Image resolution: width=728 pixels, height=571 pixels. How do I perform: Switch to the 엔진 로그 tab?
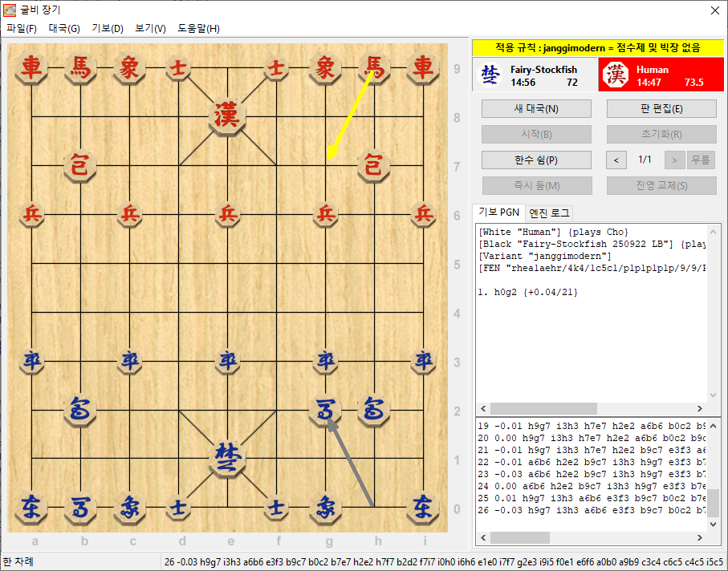click(x=549, y=213)
